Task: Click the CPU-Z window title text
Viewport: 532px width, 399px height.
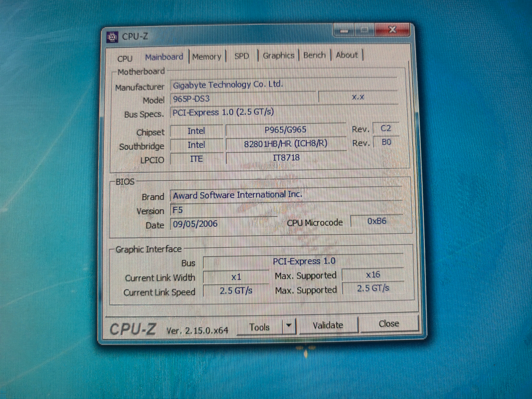Action: (x=135, y=36)
